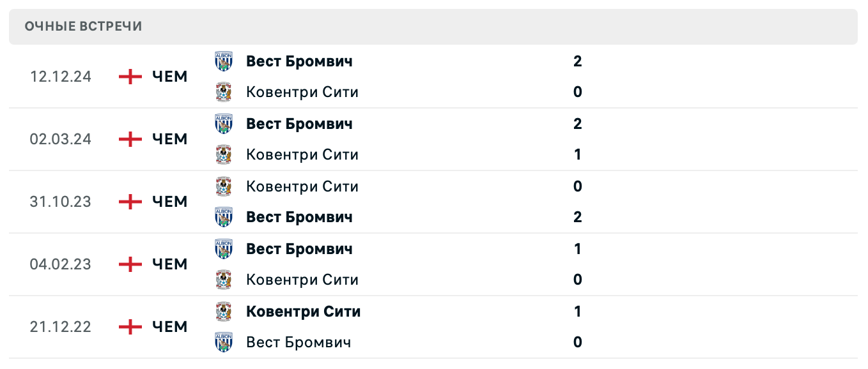Click the Coventry City badge on the 21.12.22 match
Viewport: 868px width, 369px height.
pyautogui.click(x=223, y=311)
